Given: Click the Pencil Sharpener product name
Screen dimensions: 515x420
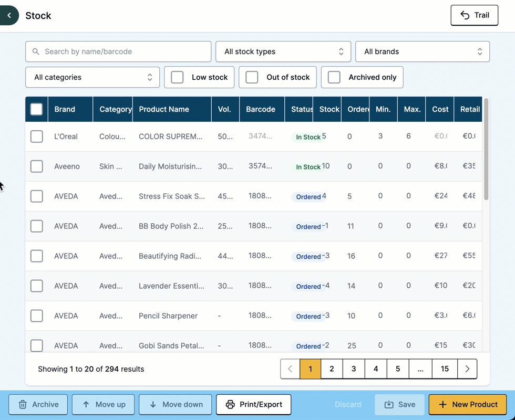Looking at the screenshot, I should [168, 316].
